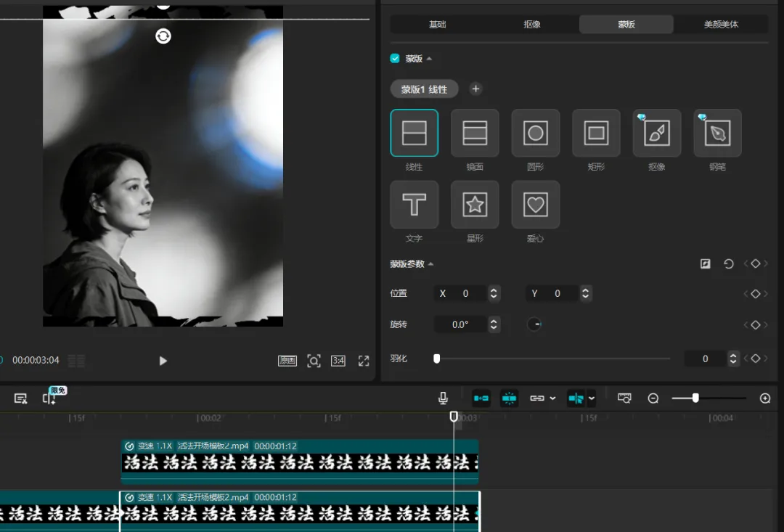This screenshot has width=784, height=532.
Task: Click the 羽化 feather slider handle
Action: tap(436, 359)
